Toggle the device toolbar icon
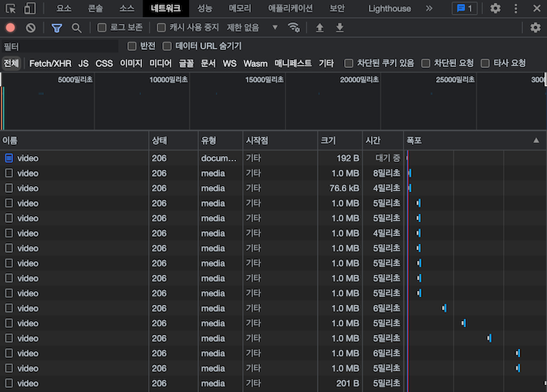This screenshot has height=392, width=547. click(29, 8)
